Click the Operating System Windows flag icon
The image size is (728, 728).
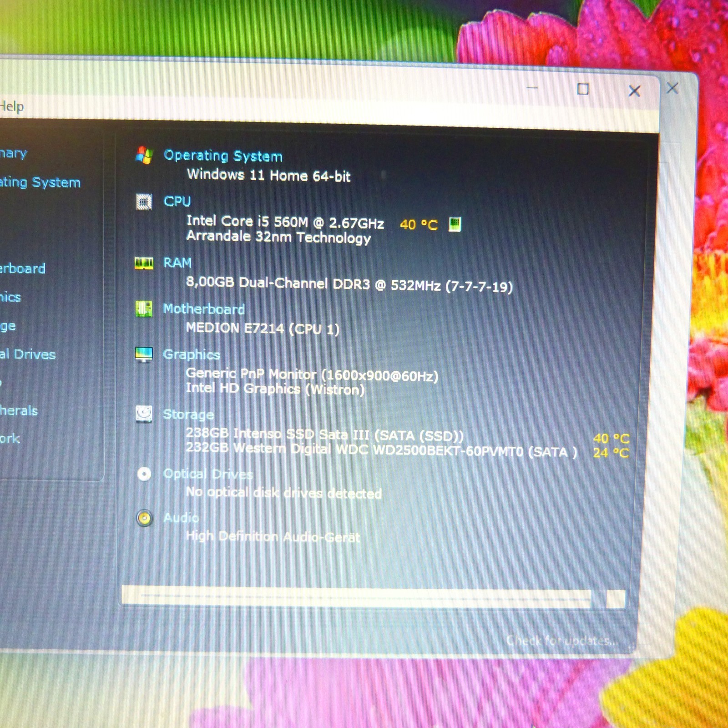(x=144, y=155)
